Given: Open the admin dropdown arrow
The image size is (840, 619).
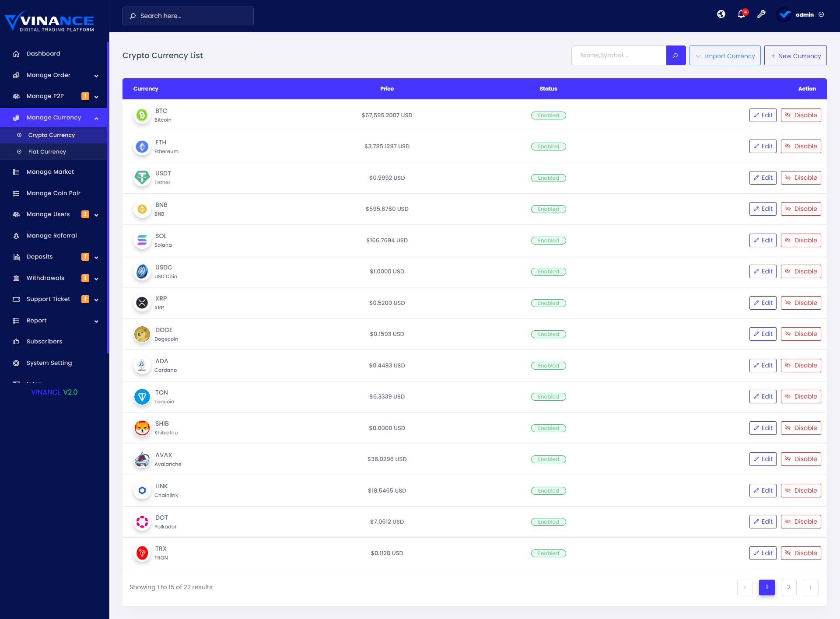Looking at the screenshot, I should pos(821,14).
